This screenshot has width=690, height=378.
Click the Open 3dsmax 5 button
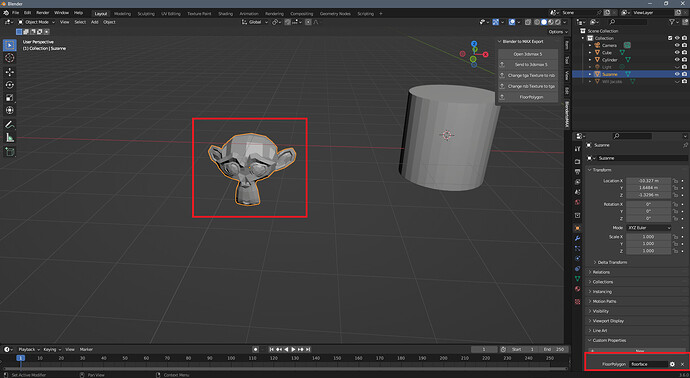(x=528, y=54)
